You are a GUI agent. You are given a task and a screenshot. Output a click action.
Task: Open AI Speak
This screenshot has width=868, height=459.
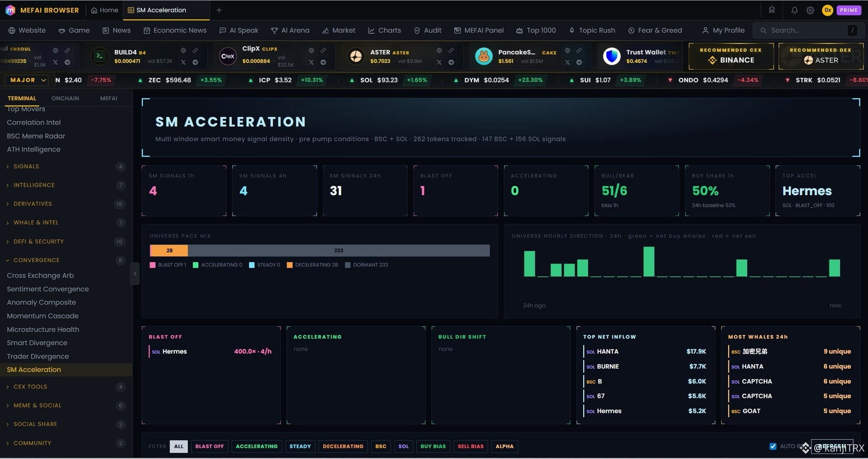pos(239,30)
